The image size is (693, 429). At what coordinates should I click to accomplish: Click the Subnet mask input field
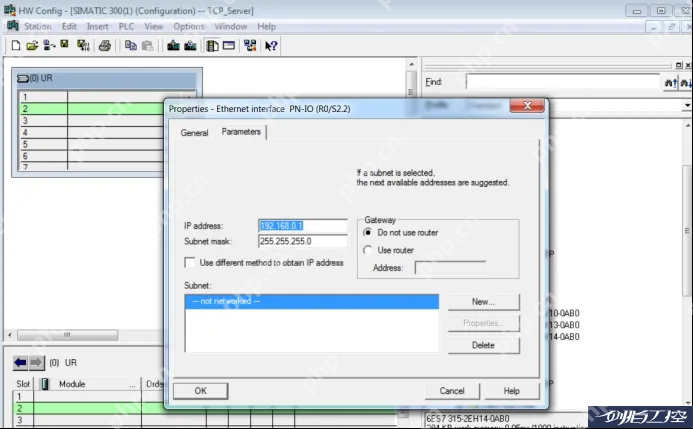(302, 241)
